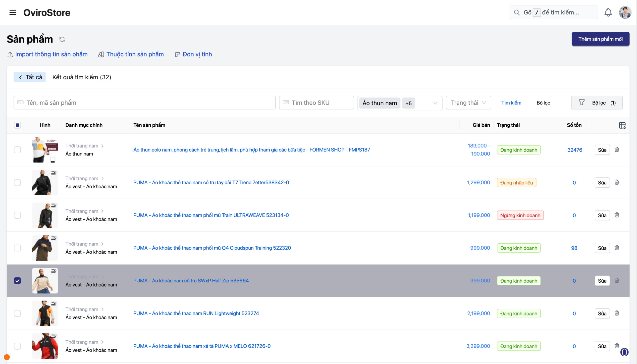Toggle the select-all checkbox in table header

coord(17,125)
